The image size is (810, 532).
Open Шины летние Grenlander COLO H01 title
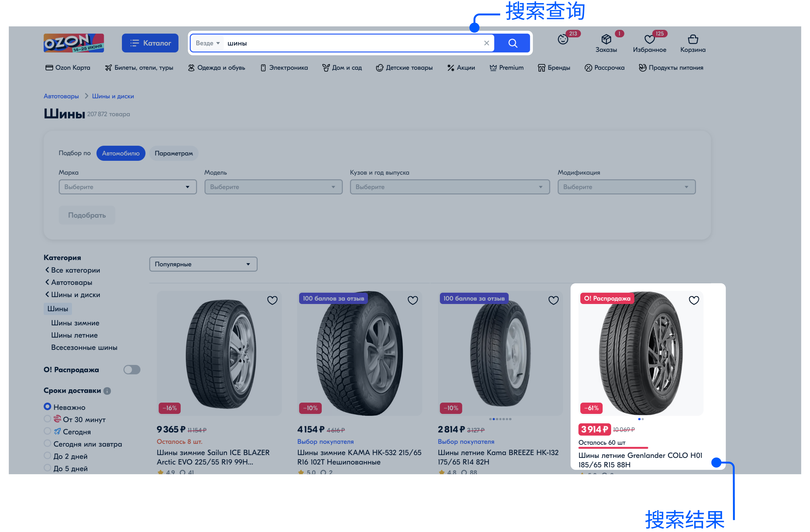(640, 460)
